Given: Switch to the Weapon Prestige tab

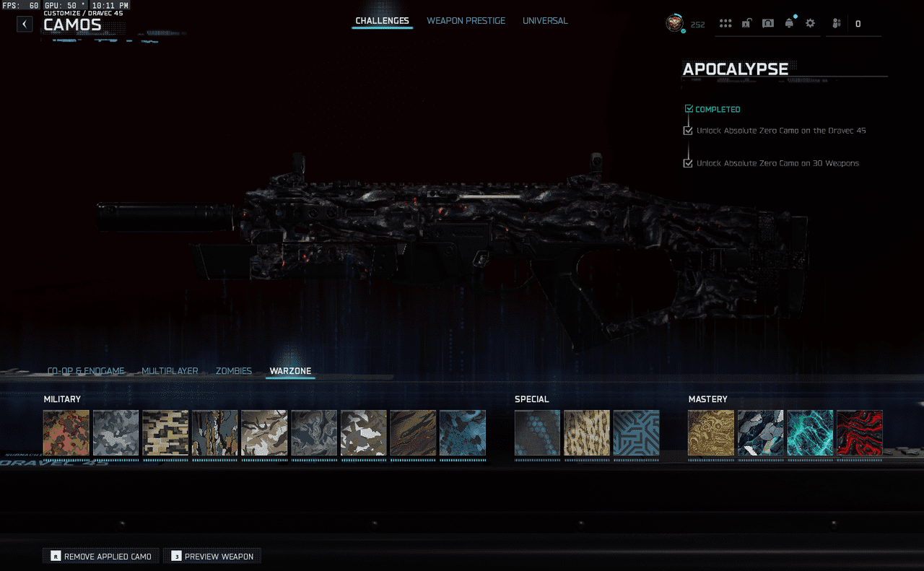Looking at the screenshot, I should [x=466, y=21].
